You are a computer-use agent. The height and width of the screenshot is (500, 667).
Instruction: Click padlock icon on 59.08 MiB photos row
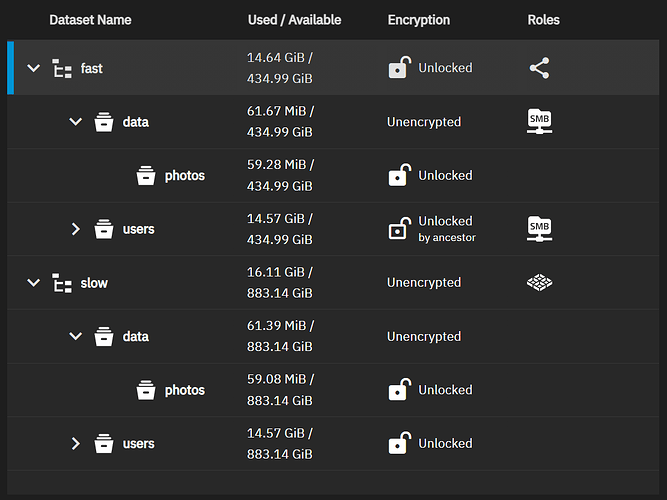click(x=400, y=389)
